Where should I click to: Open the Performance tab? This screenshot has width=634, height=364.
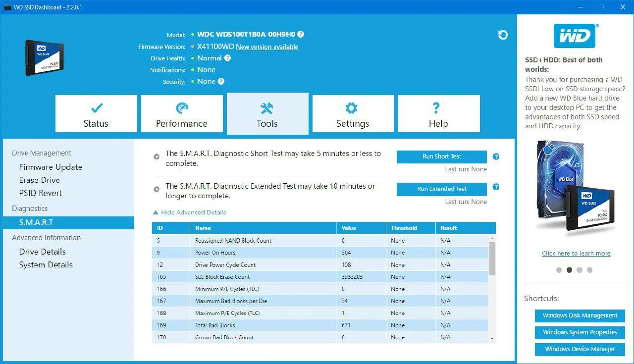(182, 114)
